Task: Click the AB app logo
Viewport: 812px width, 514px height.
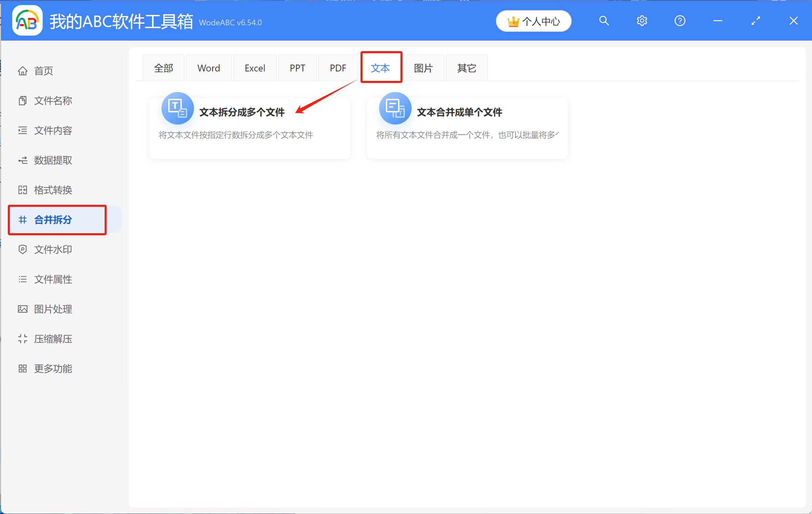Action: (27, 20)
